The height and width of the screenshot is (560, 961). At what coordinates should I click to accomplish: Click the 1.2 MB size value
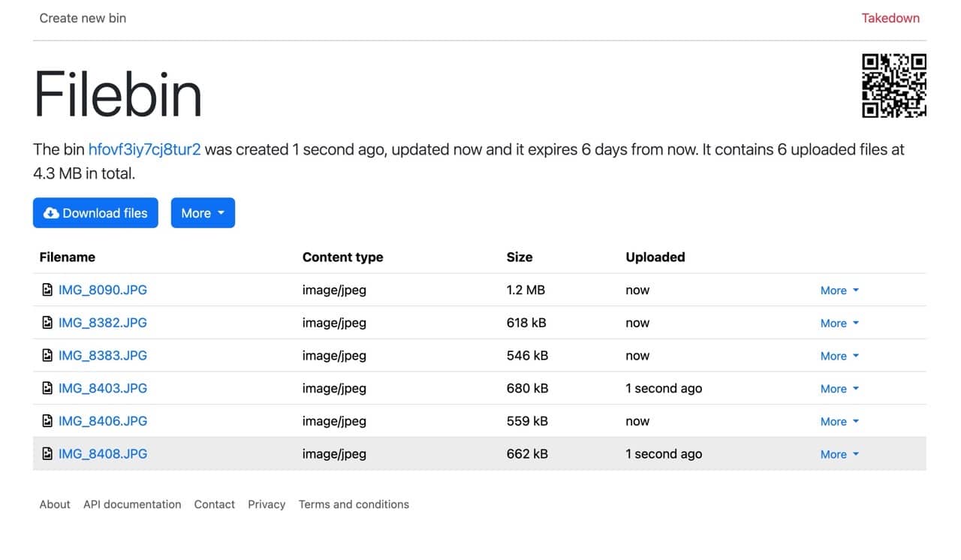pos(526,290)
